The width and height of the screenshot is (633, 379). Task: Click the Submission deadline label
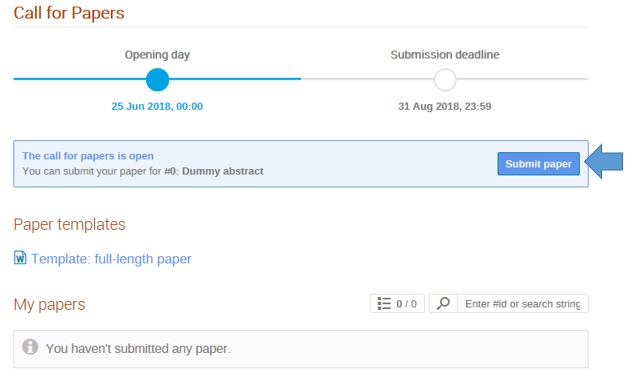pyautogui.click(x=445, y=54)
